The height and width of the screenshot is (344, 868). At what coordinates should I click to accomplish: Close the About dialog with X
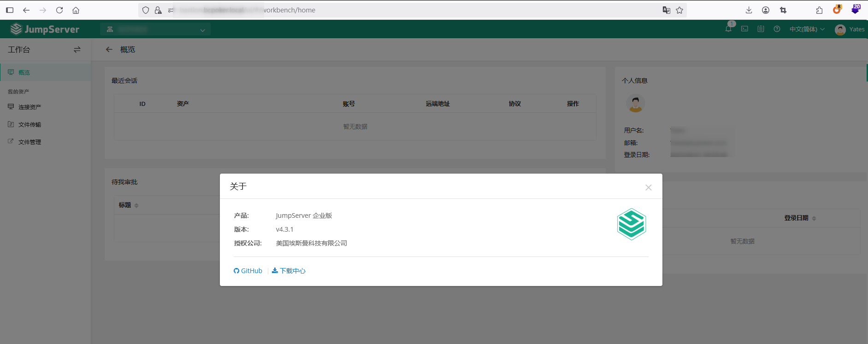pos(648,187)
